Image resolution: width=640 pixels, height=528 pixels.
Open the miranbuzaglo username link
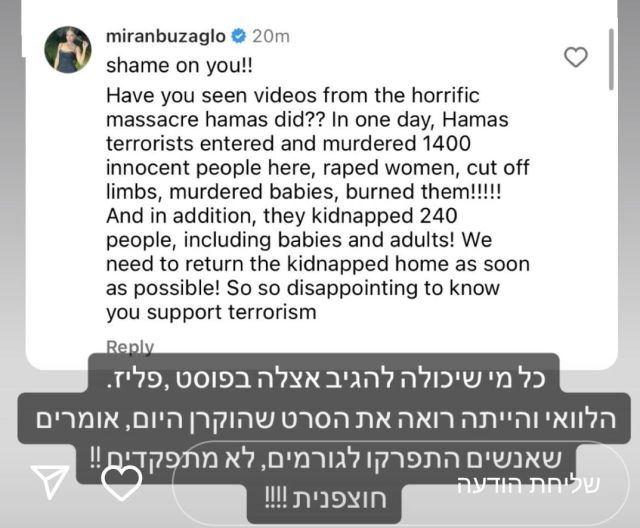[166, 36]
